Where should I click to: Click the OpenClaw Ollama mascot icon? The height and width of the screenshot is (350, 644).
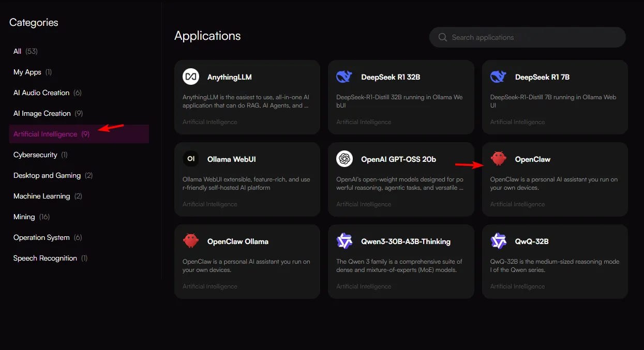(x=191, y=241)
